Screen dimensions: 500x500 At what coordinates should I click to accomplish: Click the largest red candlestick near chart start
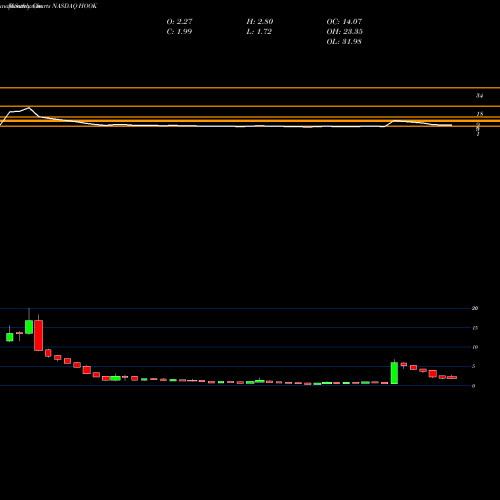pyautogui.click(x=39, y=335)
